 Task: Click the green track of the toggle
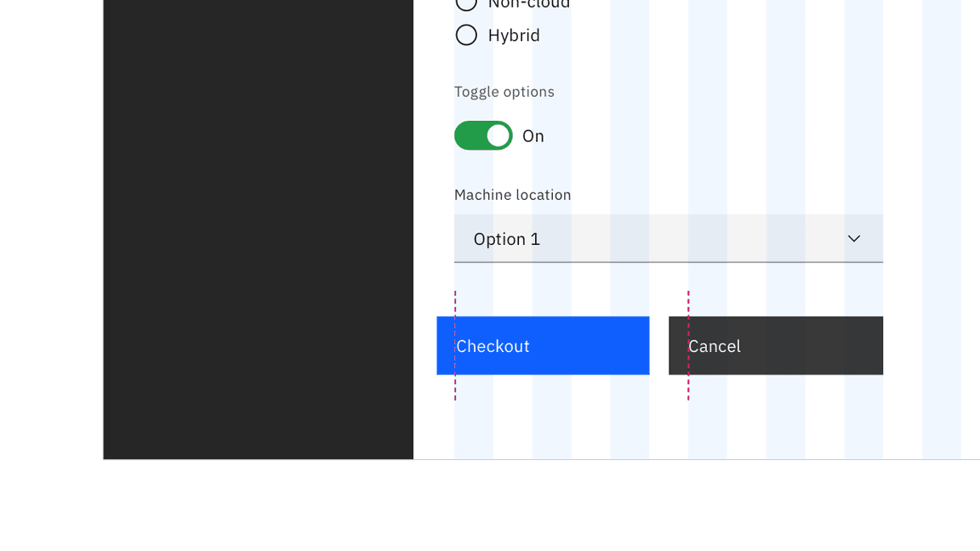470,136
